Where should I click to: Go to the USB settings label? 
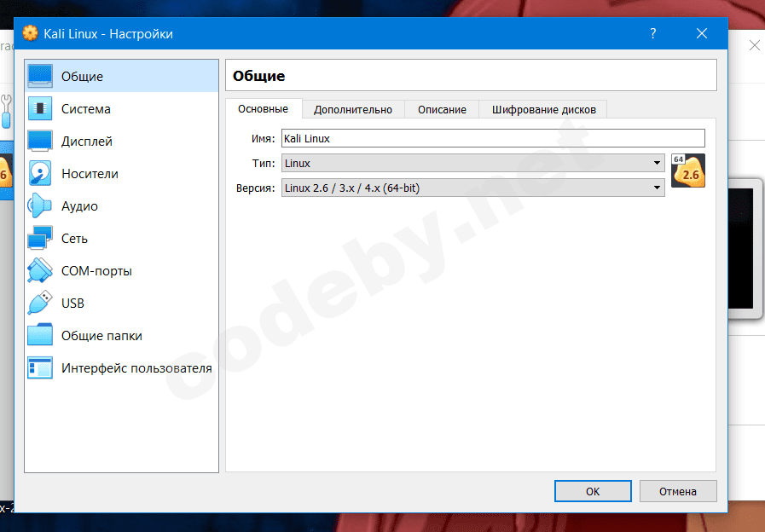(72, 304)
